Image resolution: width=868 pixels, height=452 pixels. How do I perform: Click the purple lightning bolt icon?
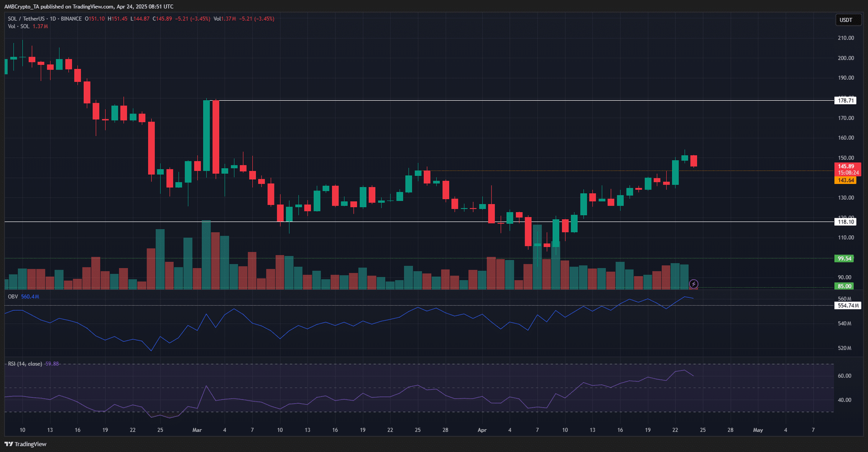click(693, 284)
